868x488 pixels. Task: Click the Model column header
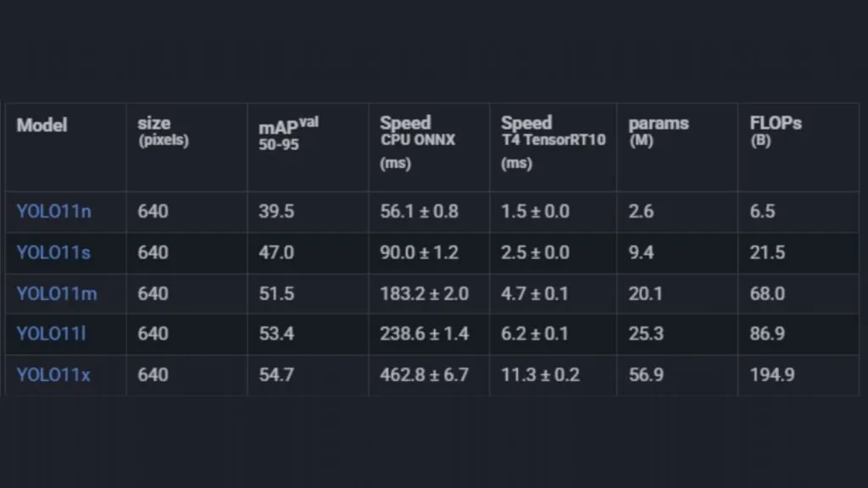[x=42, y=125]
